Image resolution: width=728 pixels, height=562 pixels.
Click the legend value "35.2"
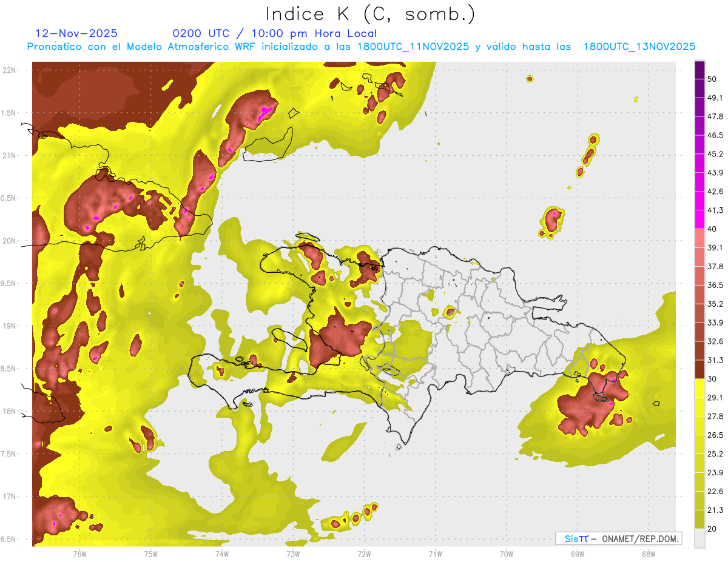[715, 304]
